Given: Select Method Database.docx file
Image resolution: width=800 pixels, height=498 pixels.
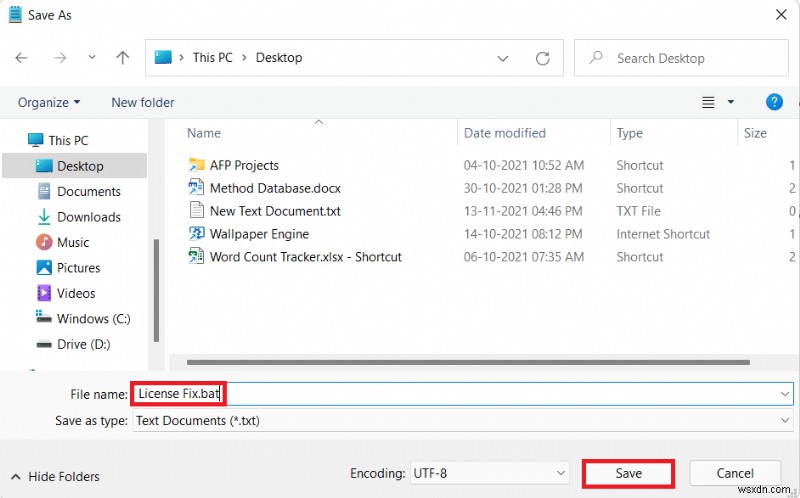Looking at the screenshot, I should pyautogui.click(x=275, y=188).
